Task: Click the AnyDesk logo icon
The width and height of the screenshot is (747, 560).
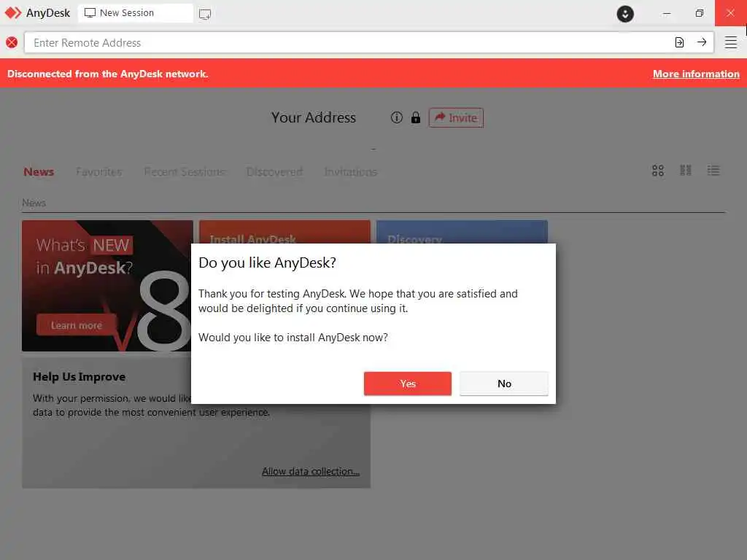Action: tap(13, 13)
